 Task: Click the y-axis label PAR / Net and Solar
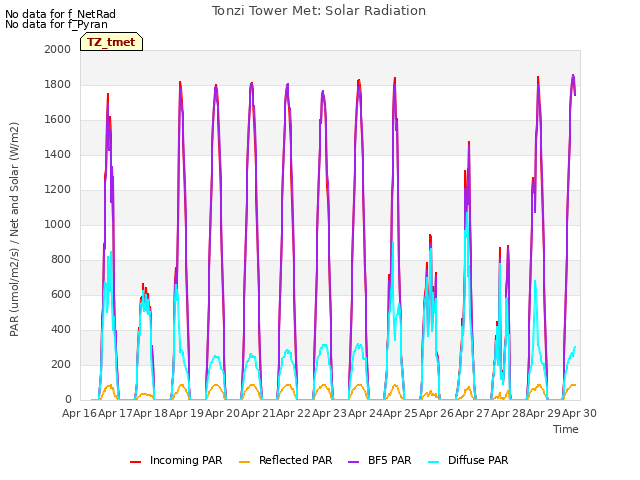(x=14, y=229)
